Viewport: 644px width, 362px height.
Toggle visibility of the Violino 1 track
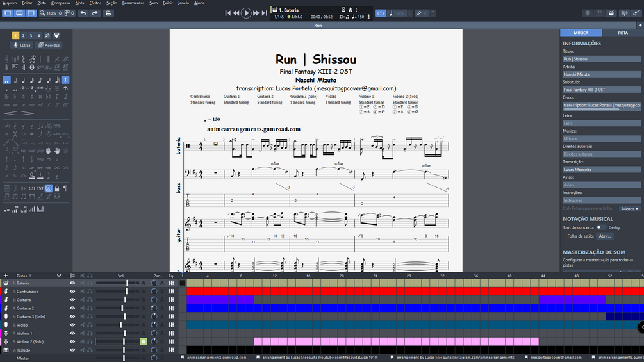click(x=72, y=333)
